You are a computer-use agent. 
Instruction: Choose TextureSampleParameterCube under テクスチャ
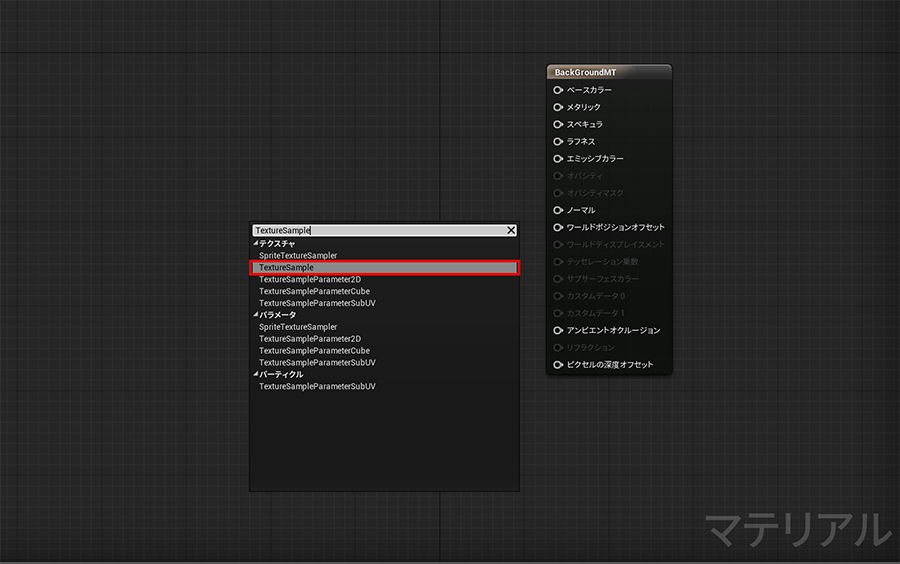click(314, 291)
